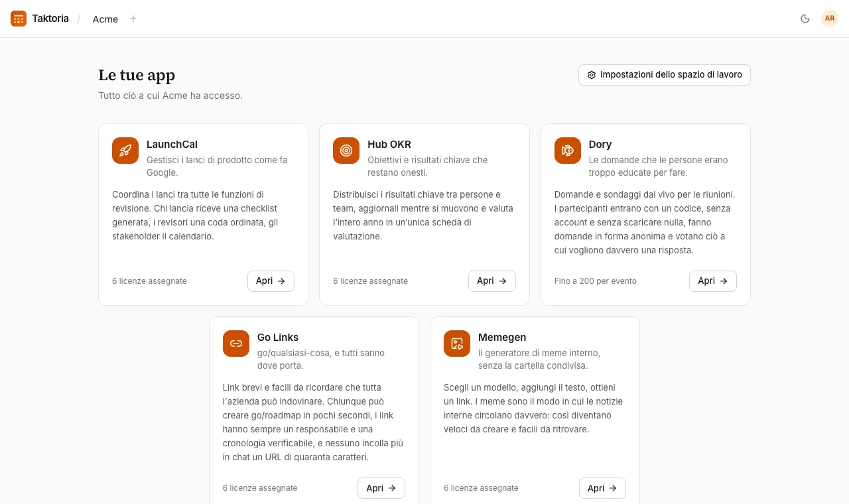Click the plus icon next to Acme
This screenshot has width=849, height=504.
point(133,19)
